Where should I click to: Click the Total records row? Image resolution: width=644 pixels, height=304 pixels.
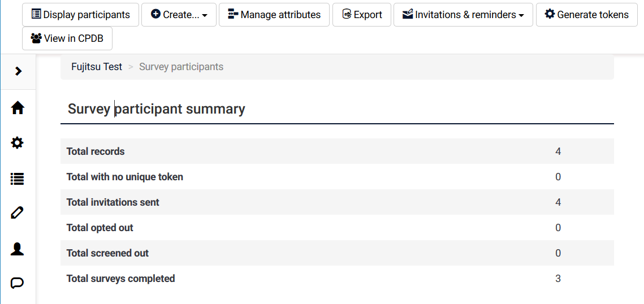click(x=337, y=151)
